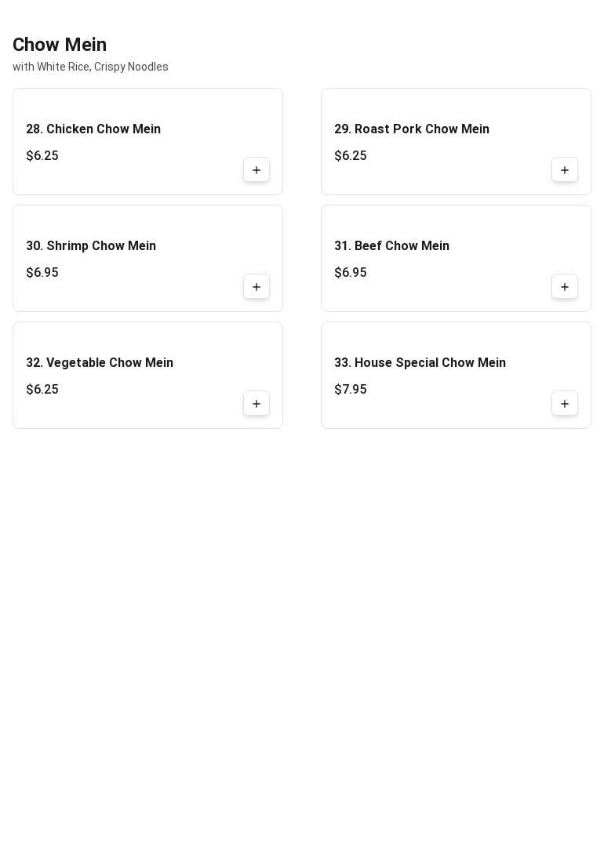The image size is (604, 868).
Task: Open the 28. Chicken Chow Mein item title
Action: [x=93, y=129]
